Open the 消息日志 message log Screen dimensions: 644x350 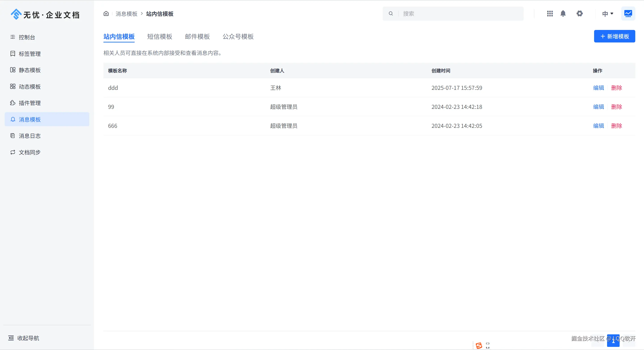(x=29, y=136)
